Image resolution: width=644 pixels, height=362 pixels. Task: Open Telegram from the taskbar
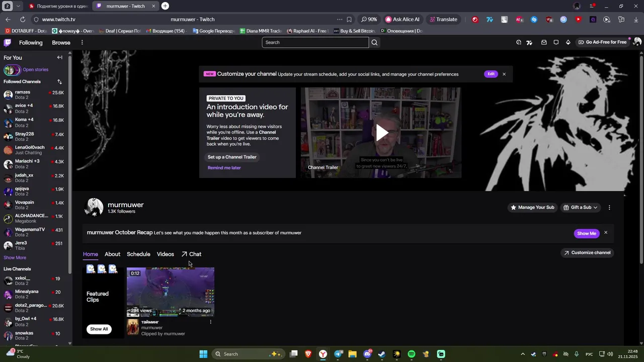tap(338, 354)
